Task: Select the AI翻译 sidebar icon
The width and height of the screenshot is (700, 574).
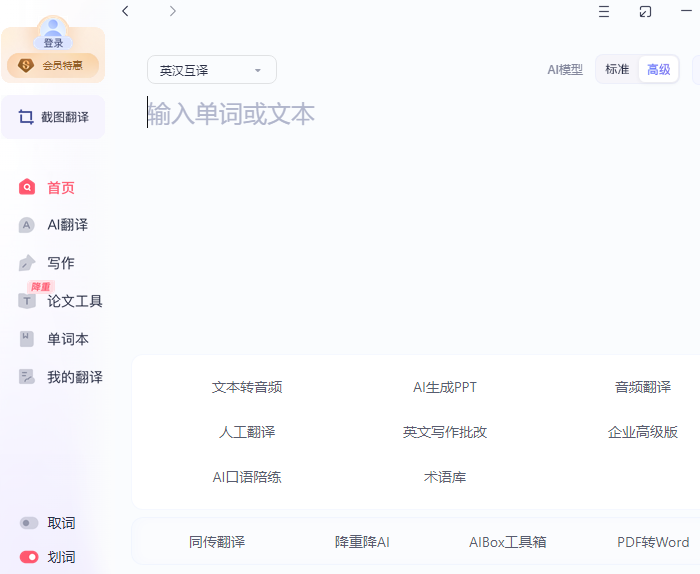Action: (27, 225)
